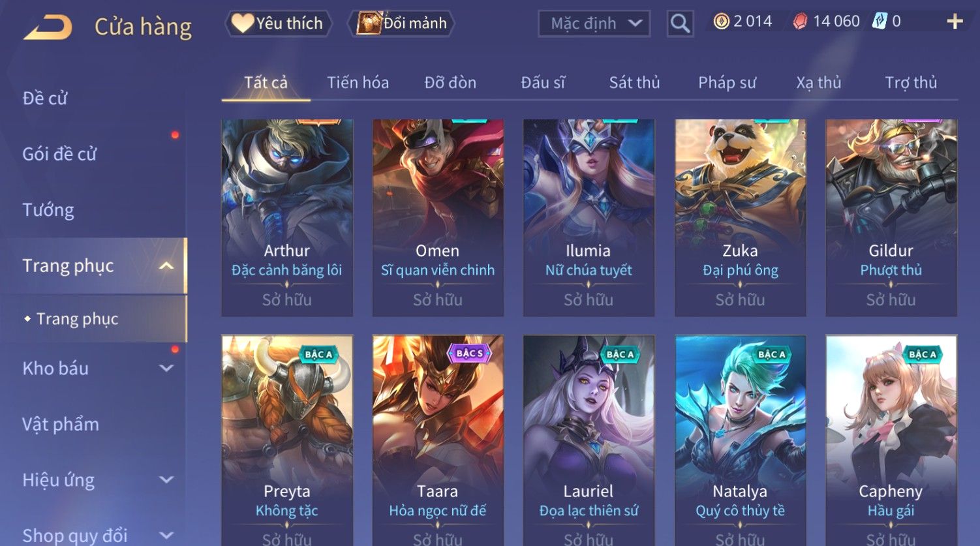
Task: Click the gold coin balance icon
Action: coord(721,22)
